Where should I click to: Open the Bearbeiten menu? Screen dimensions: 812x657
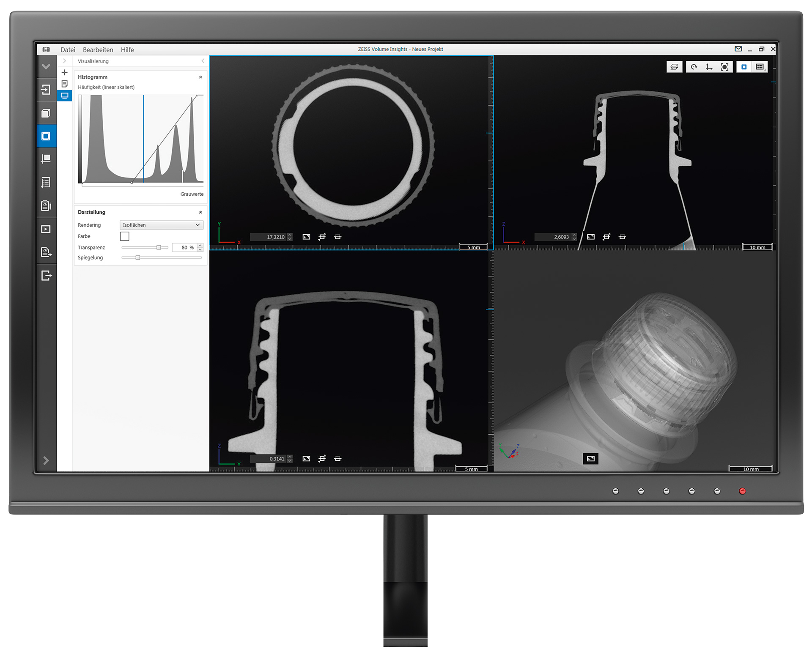click(x=98, y=50)
